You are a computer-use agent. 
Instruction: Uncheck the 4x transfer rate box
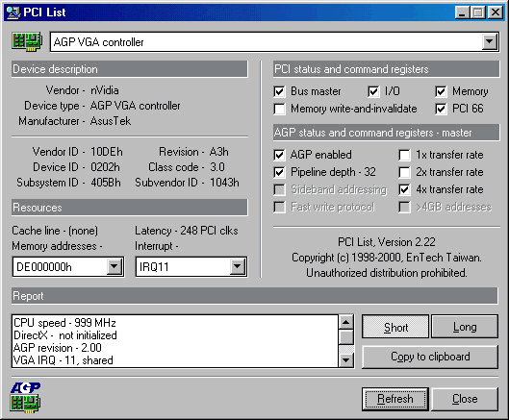pyautogui.click(x=404, y=189)
